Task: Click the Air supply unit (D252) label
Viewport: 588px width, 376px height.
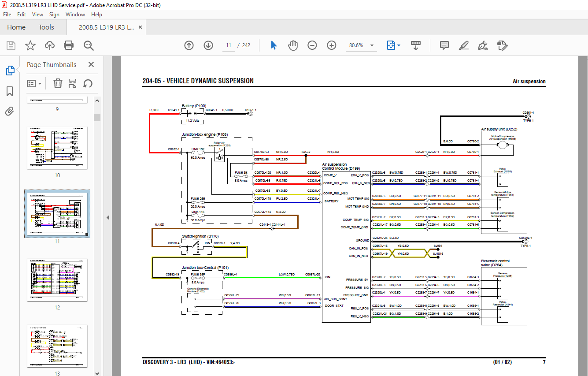Action: 499,129
